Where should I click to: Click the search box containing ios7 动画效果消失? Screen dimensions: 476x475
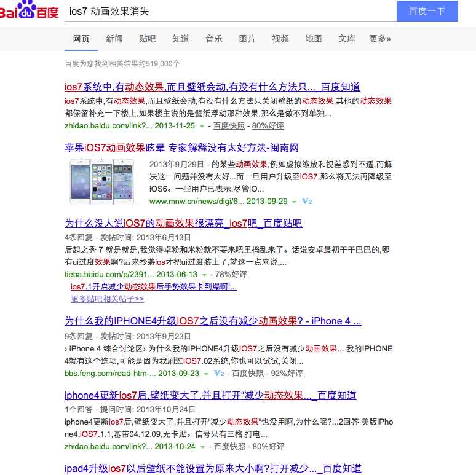point(231,11)
